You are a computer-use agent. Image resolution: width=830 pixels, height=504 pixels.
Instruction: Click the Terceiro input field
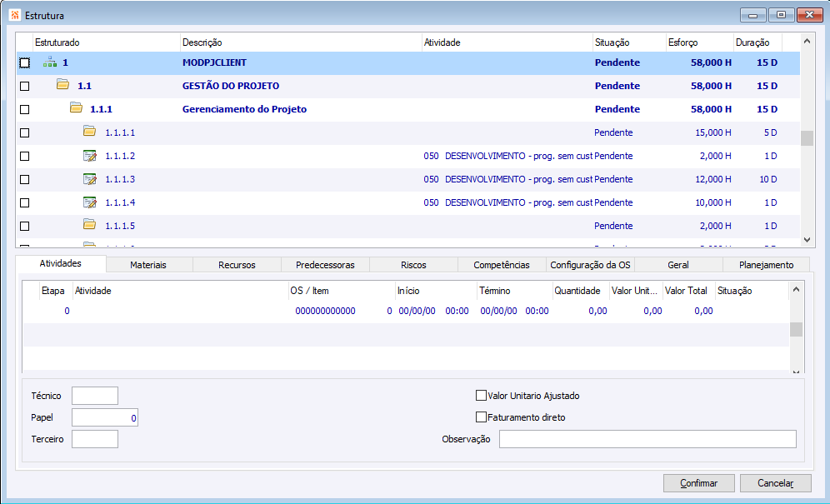[95, 439]
